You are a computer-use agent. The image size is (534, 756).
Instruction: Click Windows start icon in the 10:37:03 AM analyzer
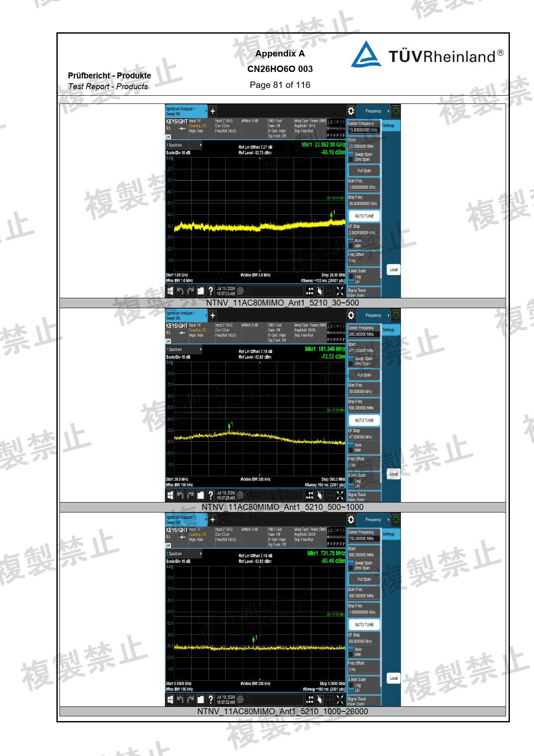click(x=171, y=291)
